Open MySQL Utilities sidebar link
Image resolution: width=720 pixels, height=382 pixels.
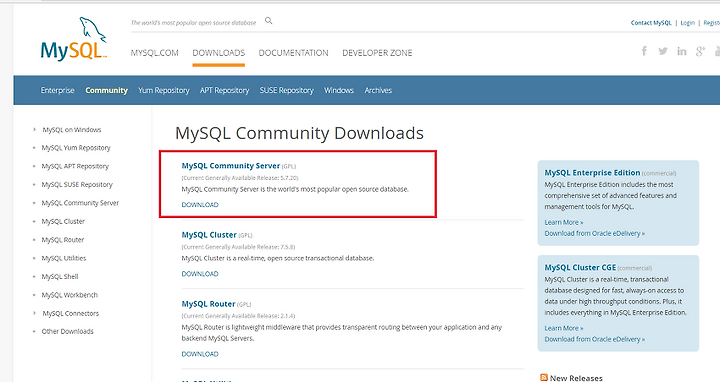point(63,258)
